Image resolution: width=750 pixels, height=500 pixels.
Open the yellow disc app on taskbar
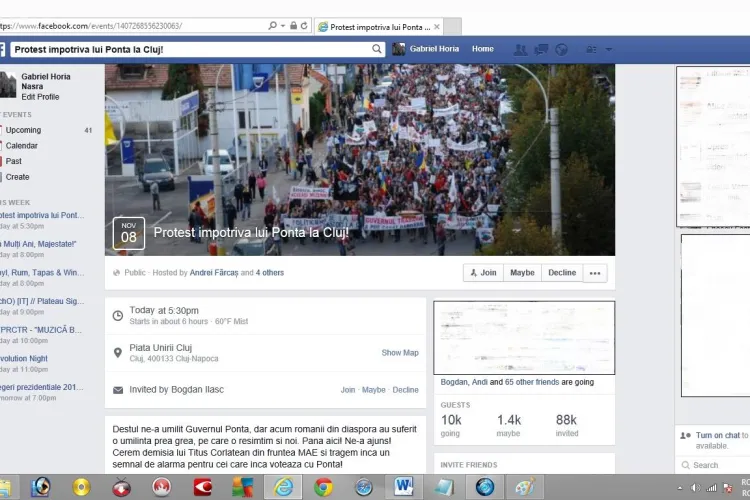point(81,487)
